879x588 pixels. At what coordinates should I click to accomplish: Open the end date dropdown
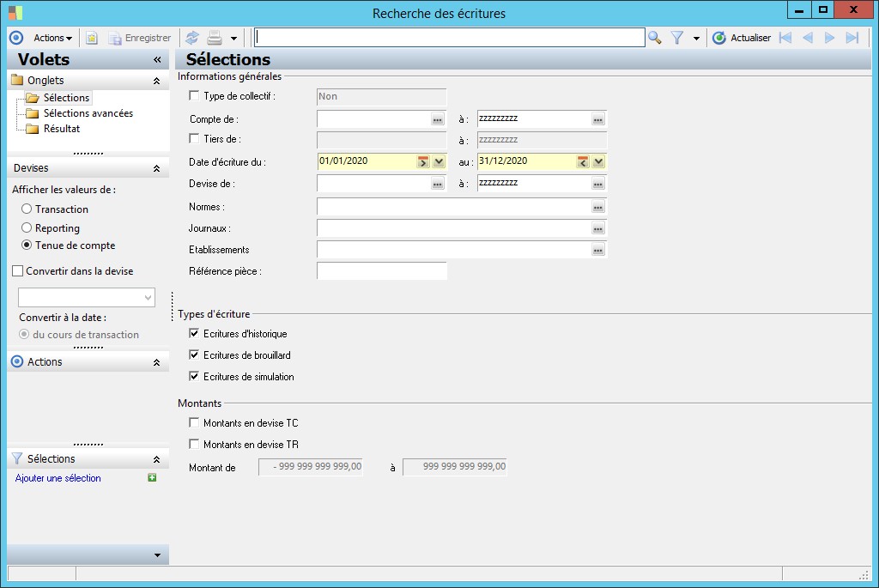tap(598, 162)
